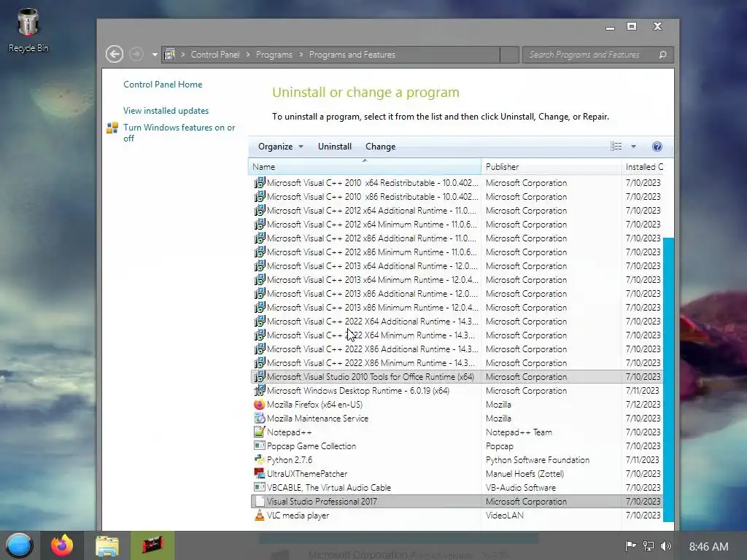Select Visual C++ 2010 x64 Redistributable icon
Image resolution: width=747 pixels, height=560 pixels.
260,183
